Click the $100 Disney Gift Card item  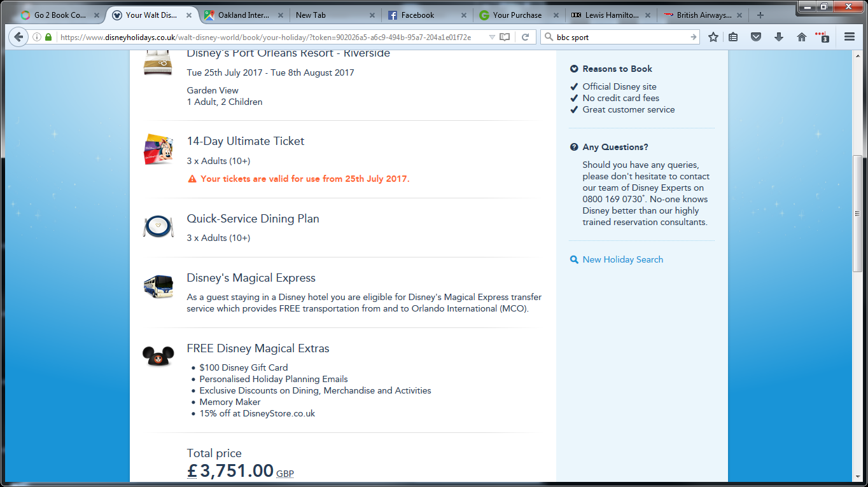[244, 367]
